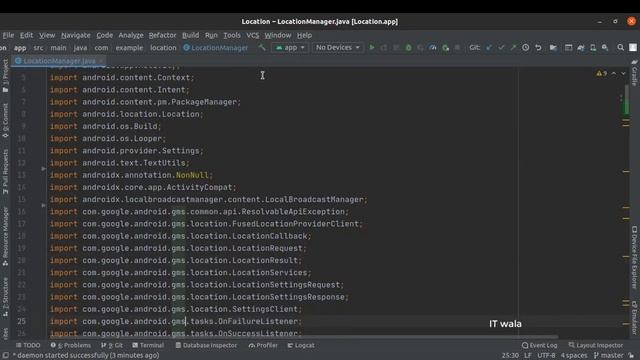Sync Project with Gradle Files icon
Image resolution: width=640 pixels, height=360 pixels.
(x=580, y=48)
